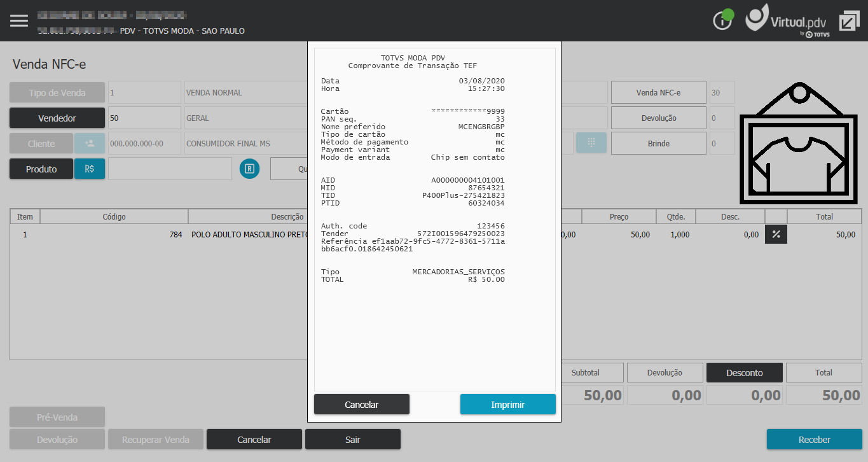Click the VENDA NORMAL field
The image size is (868, 462).
245,92
